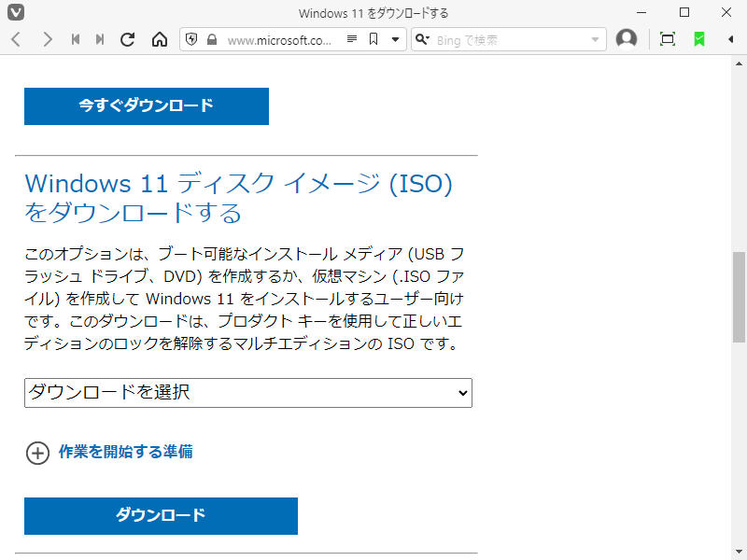The height and width of the screenshot is (560, 747).
Task: Bookmark this page
Action: tap(373, 39)
